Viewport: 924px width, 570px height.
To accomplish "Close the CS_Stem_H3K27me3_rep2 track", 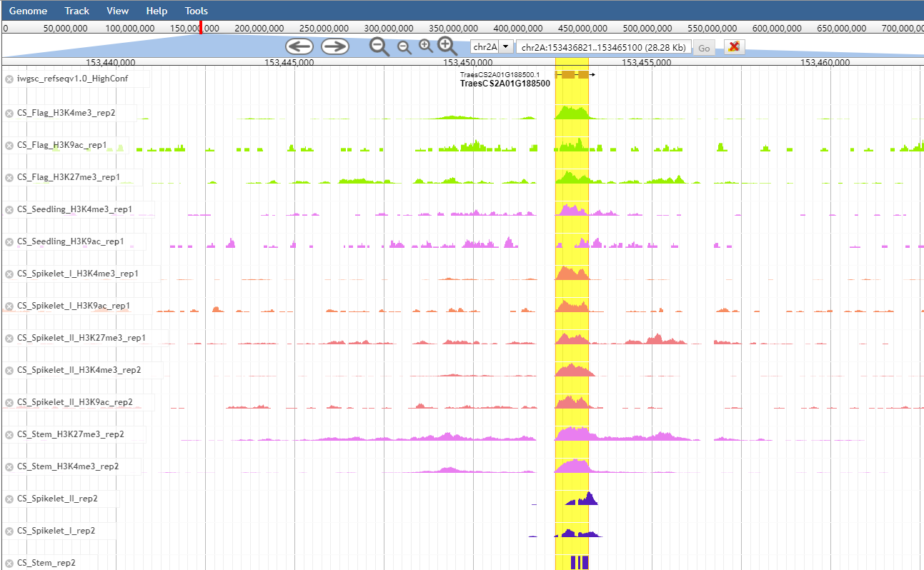I will pos(9,434).
